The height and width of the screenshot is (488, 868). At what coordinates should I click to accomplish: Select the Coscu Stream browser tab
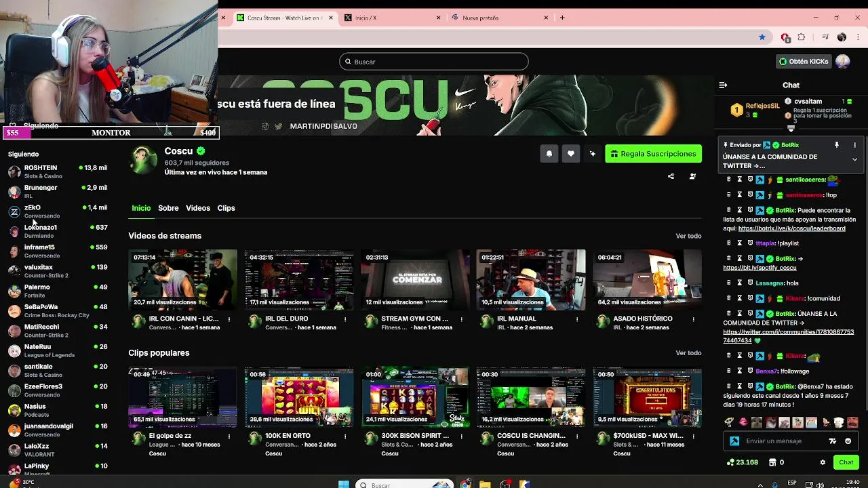(285, 18)
